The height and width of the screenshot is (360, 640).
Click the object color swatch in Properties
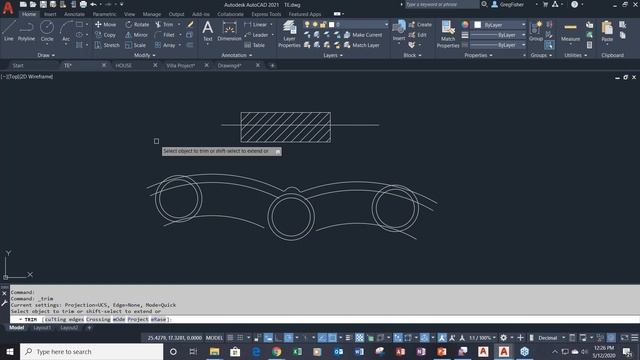click(x=477, y=25)
